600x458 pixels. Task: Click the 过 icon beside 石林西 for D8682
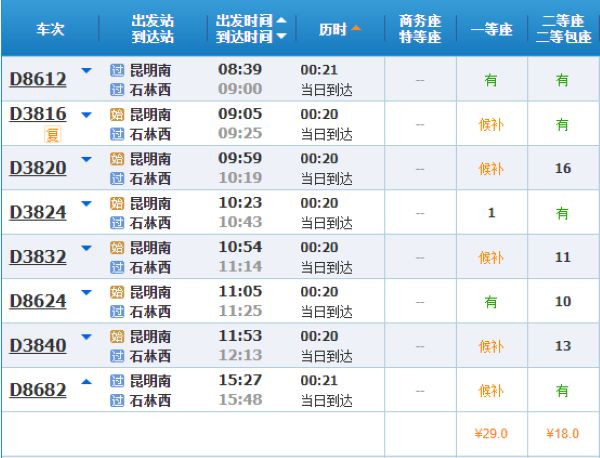(x=116, y=401)
